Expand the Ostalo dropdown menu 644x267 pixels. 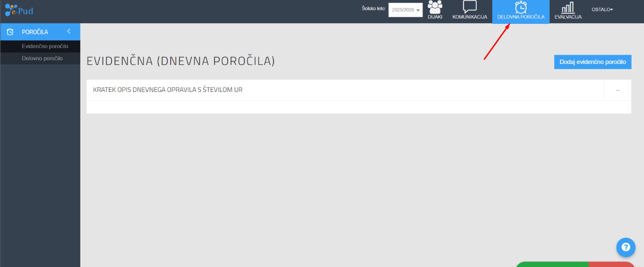[602, 9]
